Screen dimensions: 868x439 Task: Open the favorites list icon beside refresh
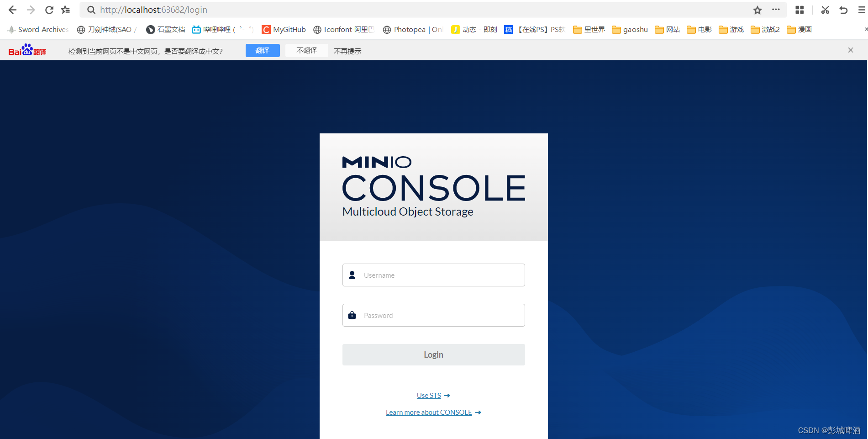(x=66, y=10)
